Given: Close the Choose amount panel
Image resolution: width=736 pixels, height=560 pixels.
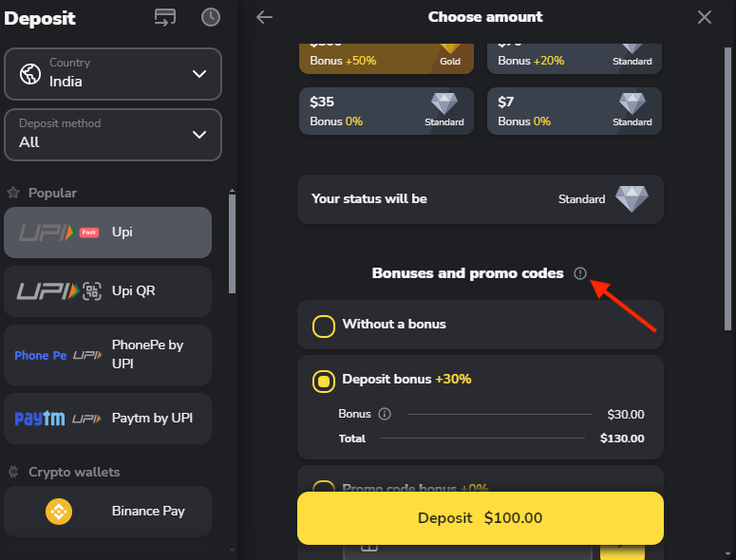Looking at the screenshot, I should (x=704, y=17).
